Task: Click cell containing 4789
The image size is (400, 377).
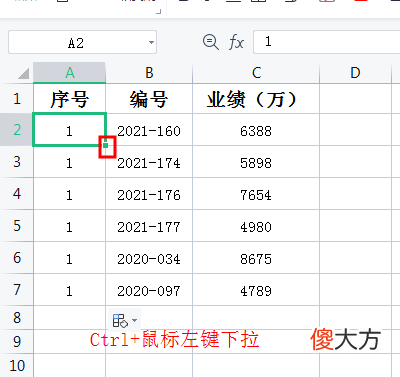Action: (x=256, y=290)
